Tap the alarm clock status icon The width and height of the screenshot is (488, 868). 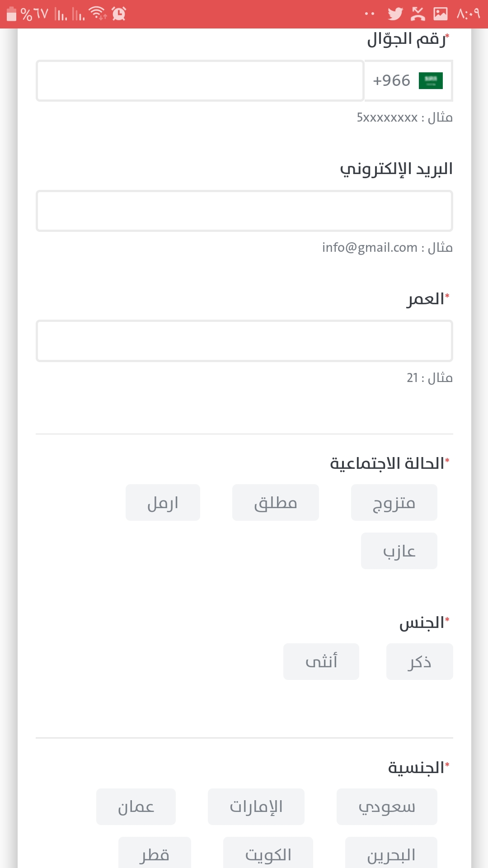[119, 14]
